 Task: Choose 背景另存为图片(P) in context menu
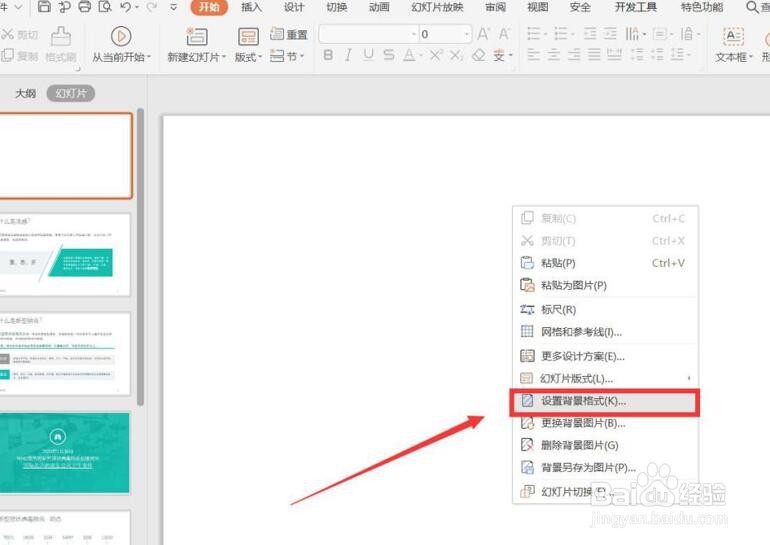click(605, 467)
